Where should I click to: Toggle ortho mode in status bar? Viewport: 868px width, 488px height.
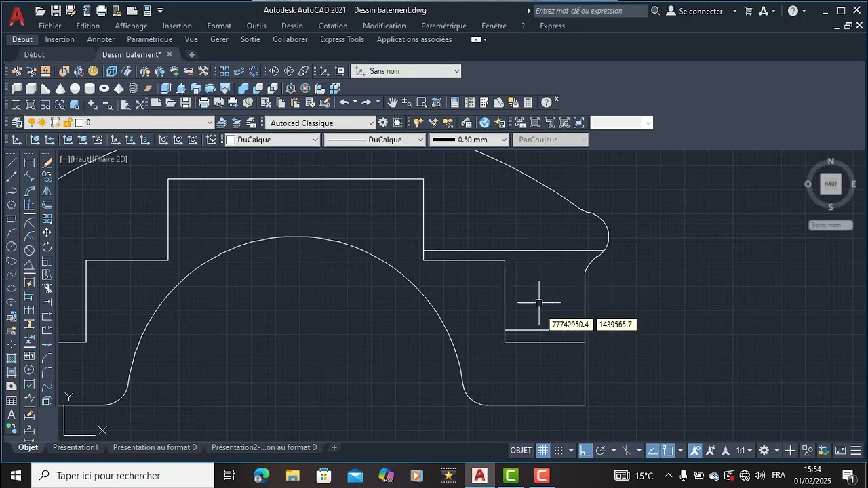[585, 451]
